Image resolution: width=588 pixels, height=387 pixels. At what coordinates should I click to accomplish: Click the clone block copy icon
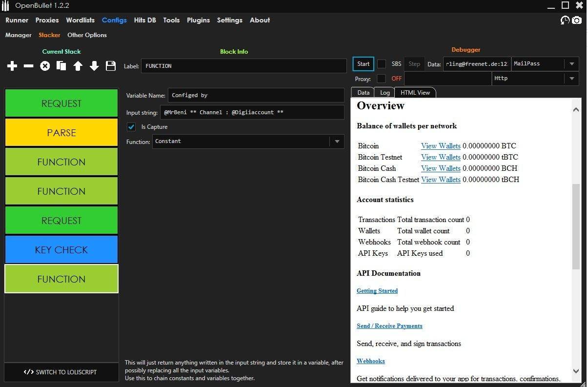(x=61, y=66)
